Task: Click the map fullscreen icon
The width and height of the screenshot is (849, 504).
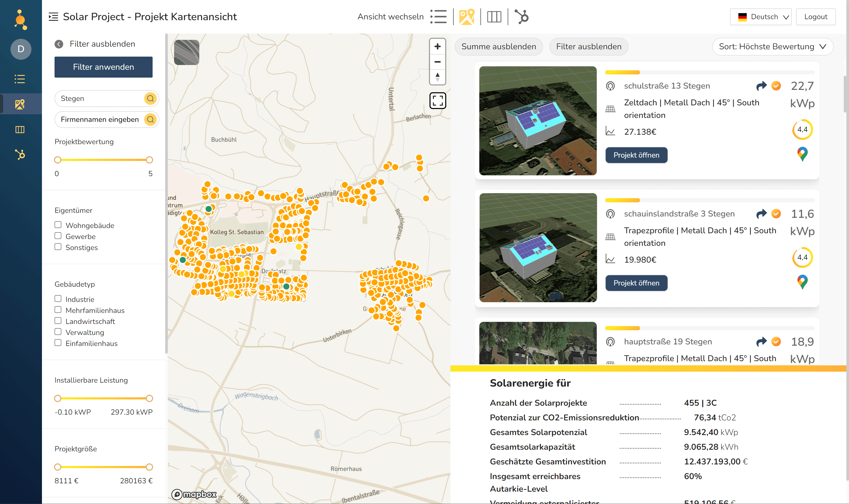Action: pos(438,101)
